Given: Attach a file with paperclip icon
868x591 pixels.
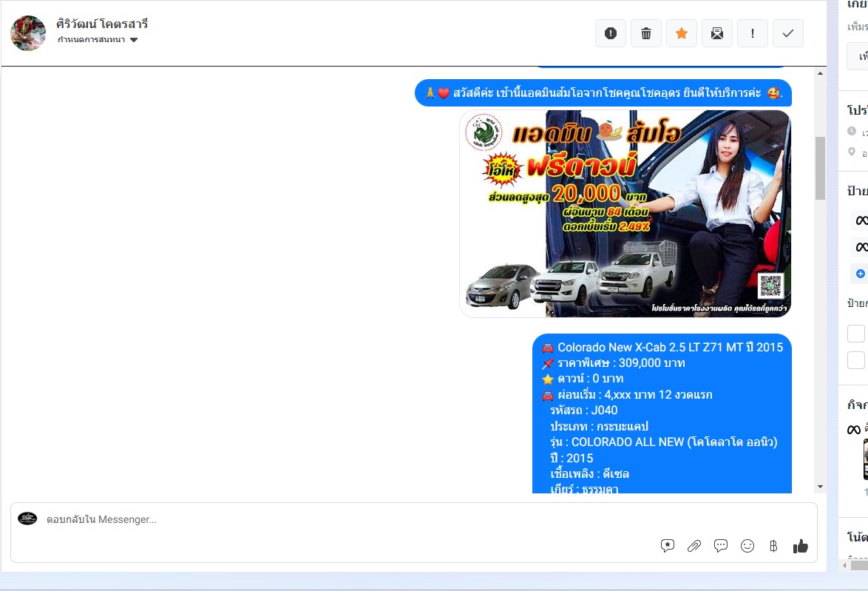Looking at the screenshot, I should point(694,546).
